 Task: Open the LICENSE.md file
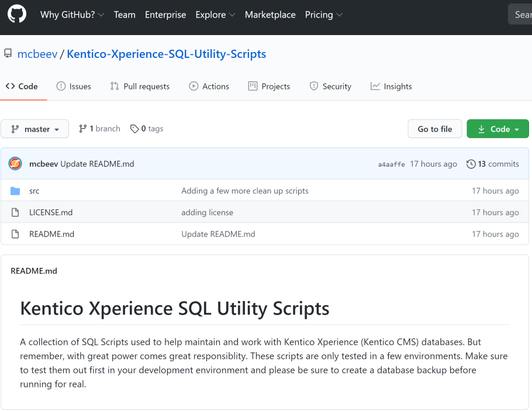(x=51, y=212)
